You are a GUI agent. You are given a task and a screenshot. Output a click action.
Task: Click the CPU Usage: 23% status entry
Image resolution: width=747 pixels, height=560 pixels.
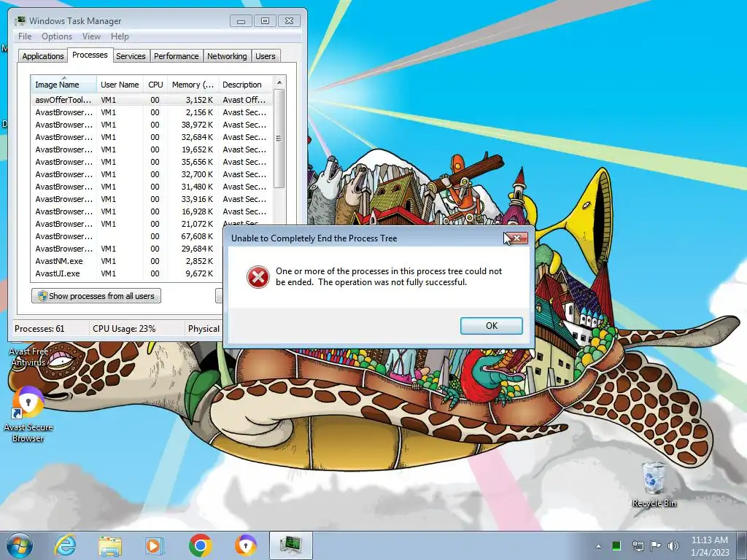tap(124, 329)
